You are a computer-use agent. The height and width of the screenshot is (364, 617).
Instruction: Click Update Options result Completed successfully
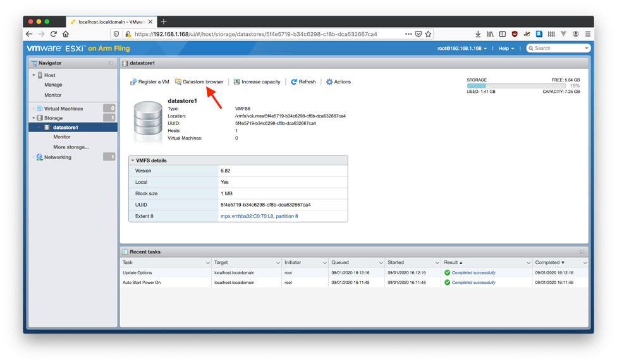473,273
